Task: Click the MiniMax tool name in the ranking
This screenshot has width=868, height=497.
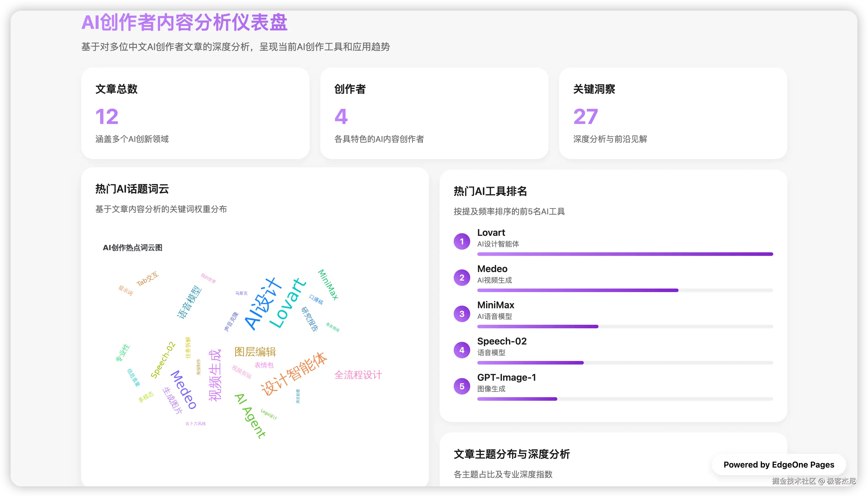Action: coord(495,305)
